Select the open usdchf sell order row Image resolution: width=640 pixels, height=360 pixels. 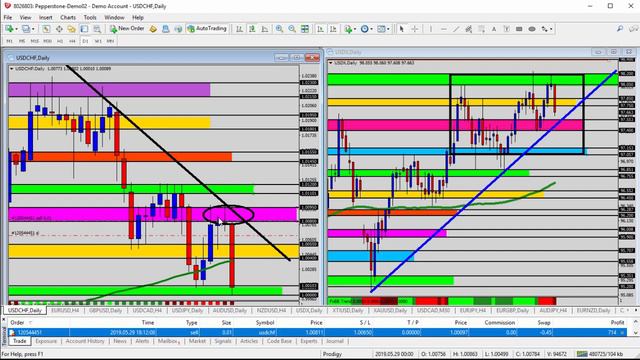pyautogui.click(x=318, y=333)
